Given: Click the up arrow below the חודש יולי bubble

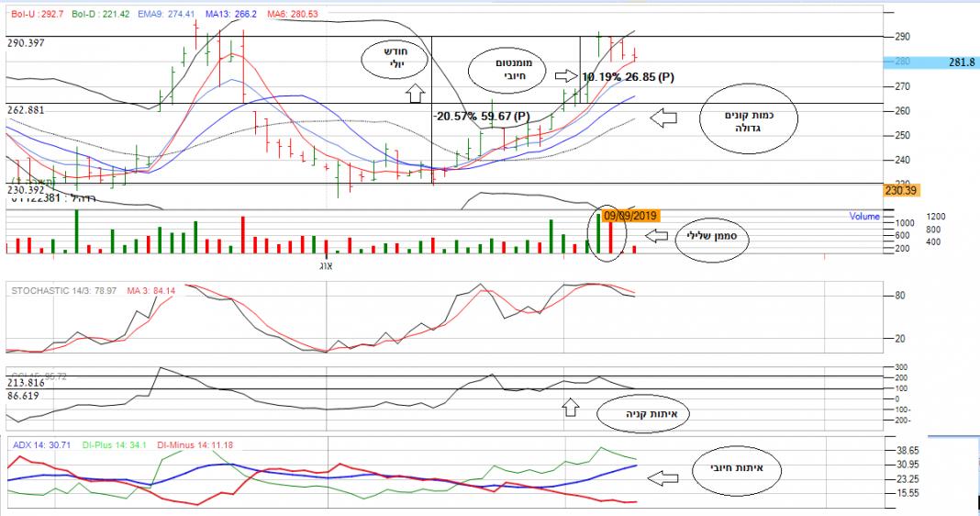Looking at the screenshot, I should (413, 92).
